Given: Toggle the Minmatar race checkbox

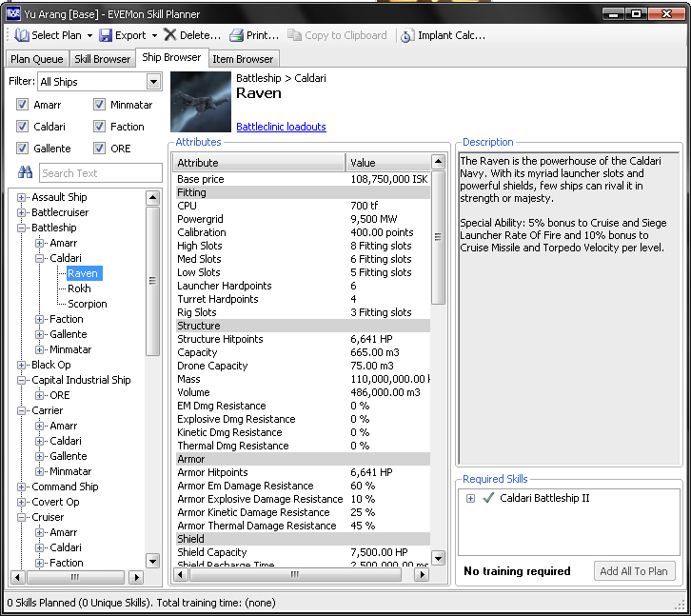Looking at the screenshot, I should (99, 105).
